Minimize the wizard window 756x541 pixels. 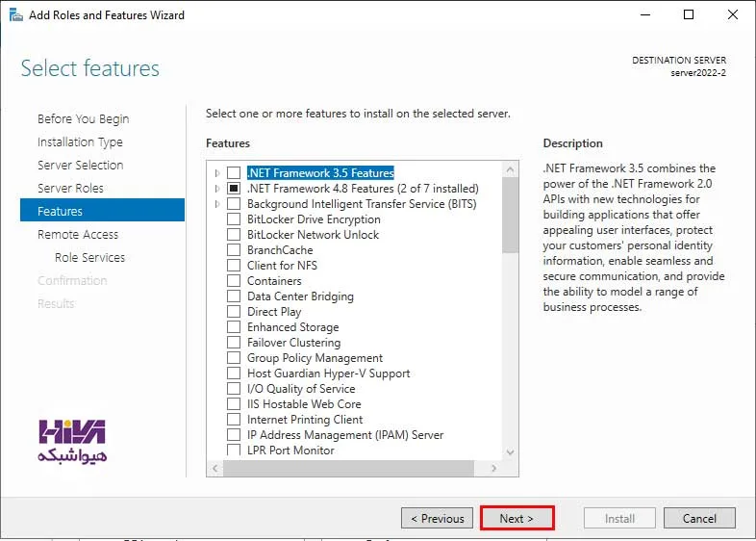click(645, 15)
